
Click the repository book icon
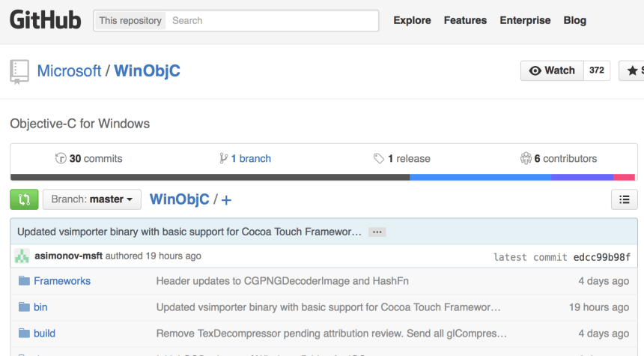click(19, 71)
